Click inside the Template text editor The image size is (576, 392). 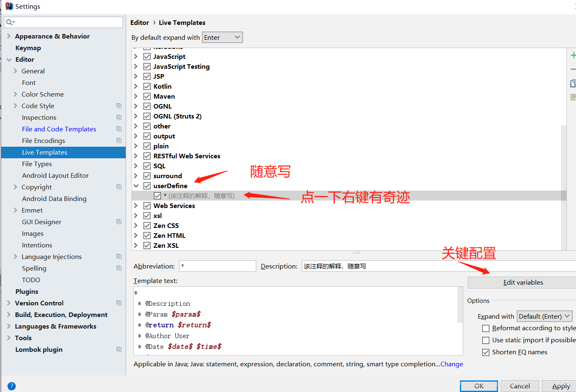[x=295, y=321]
